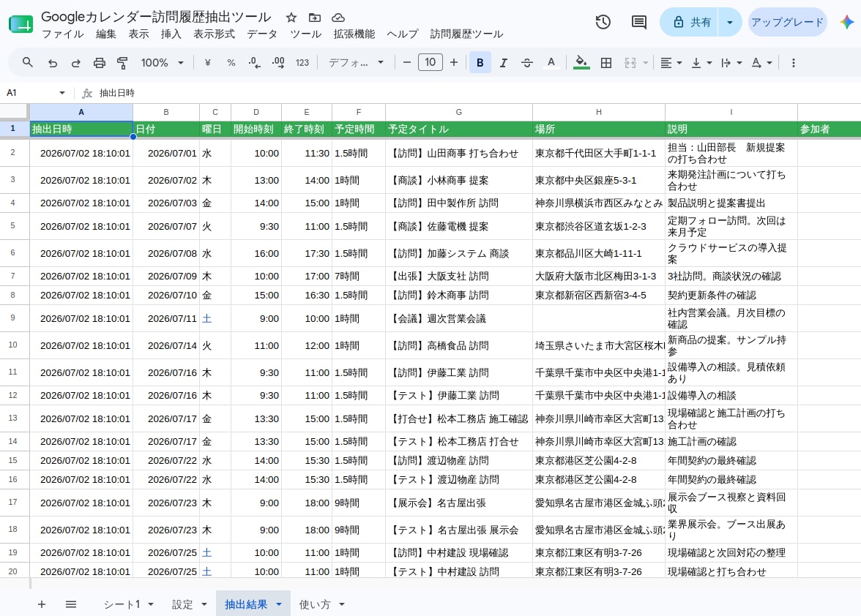Screen dimensions: 861x616
Task: Add a new sheet with plus
Action: (x=42, y=604)
